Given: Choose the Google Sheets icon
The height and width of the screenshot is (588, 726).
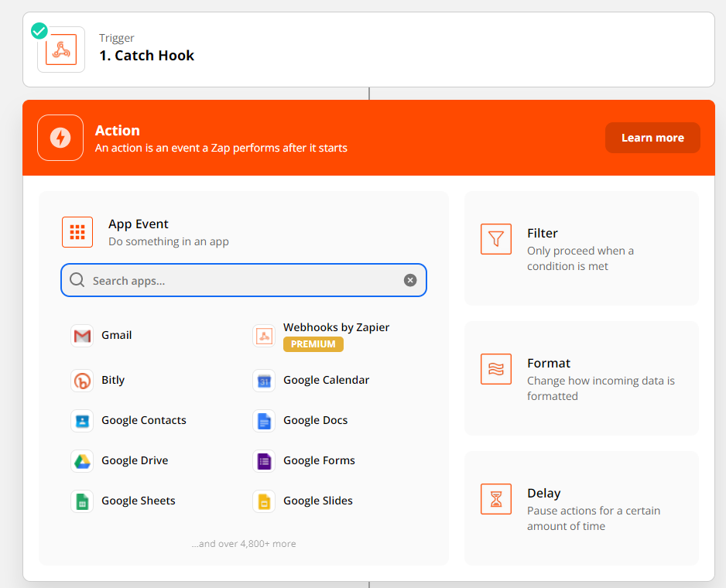Looking at the screenshot, I should tap(82, 501).
